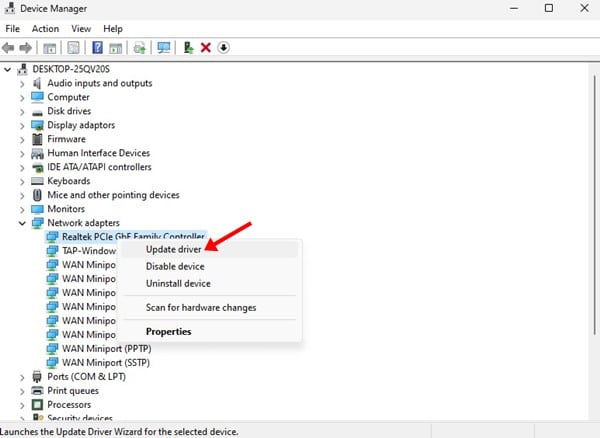600x438 pixels.
Task: Expand Ports (COM & LPT) chevron
Action: 22,378
